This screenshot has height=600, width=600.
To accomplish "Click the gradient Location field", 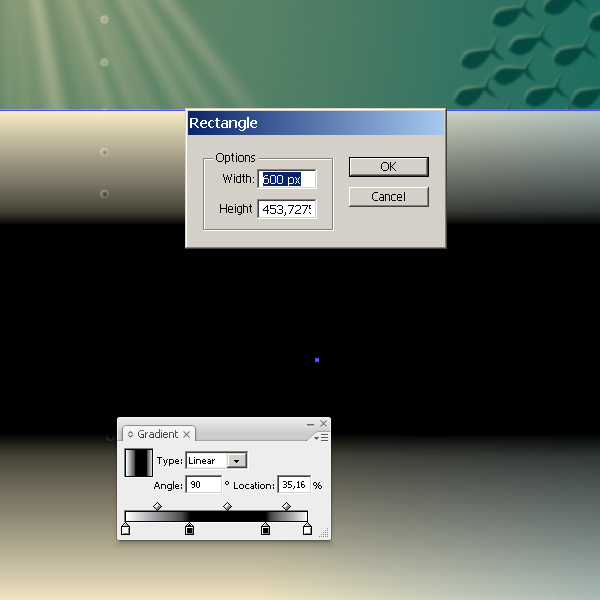I will coord(294,485).
